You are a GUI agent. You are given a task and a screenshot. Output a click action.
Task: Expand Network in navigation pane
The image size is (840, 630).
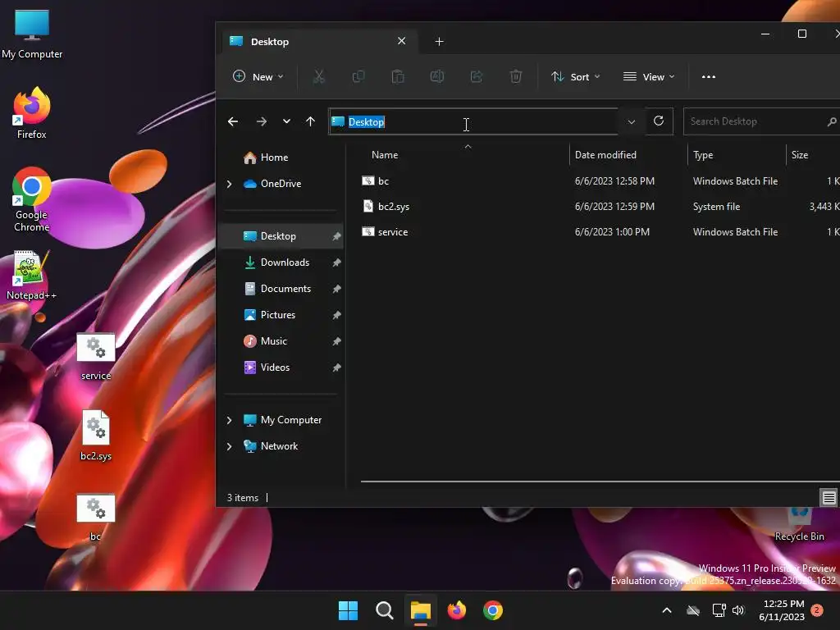[230, 446]
